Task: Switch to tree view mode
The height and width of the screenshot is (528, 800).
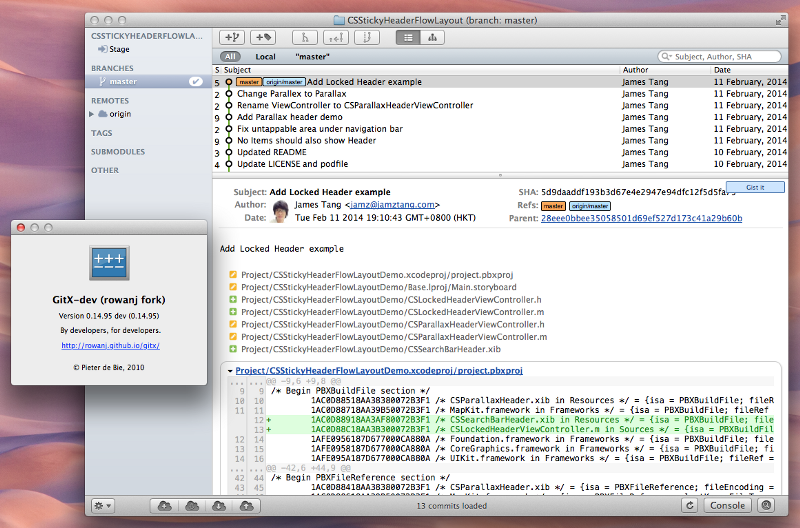Action: (x=432, y=37)
